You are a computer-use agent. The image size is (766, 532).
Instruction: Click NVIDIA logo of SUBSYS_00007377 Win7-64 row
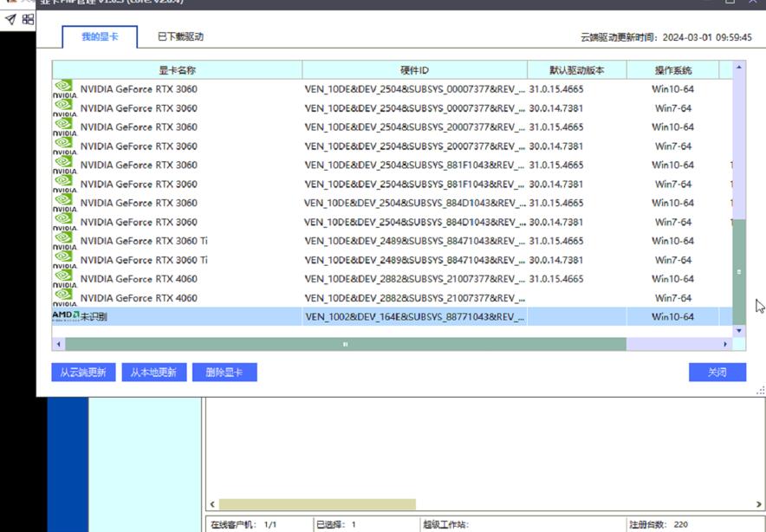click(64, 108)
